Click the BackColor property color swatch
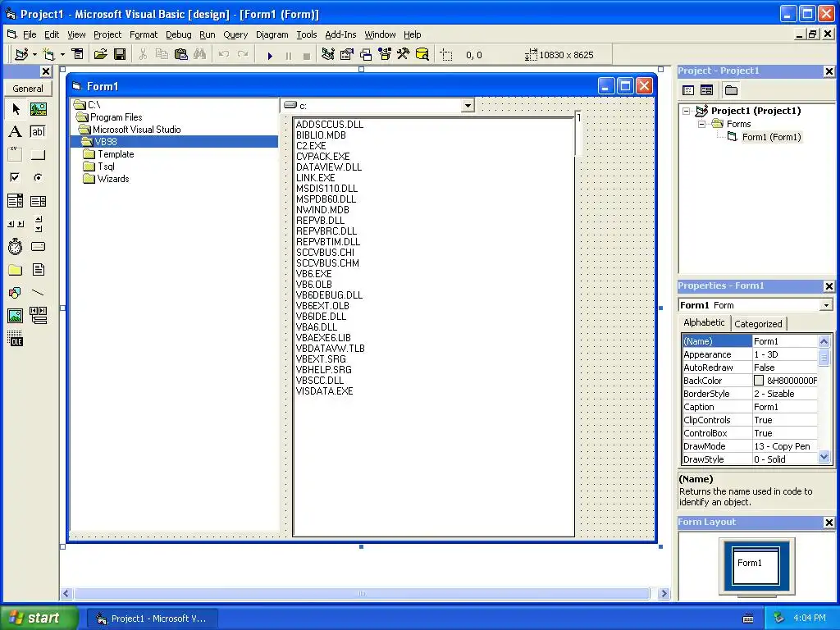The height and width of the screenshot is (630, 840). pyautogui.click(x=759, y=381)
